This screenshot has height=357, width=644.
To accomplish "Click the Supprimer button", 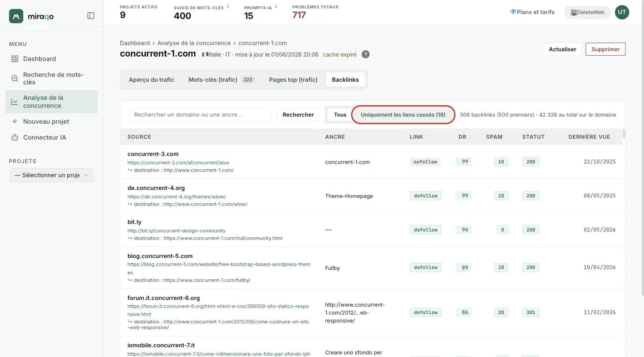I will pos(606,49).
